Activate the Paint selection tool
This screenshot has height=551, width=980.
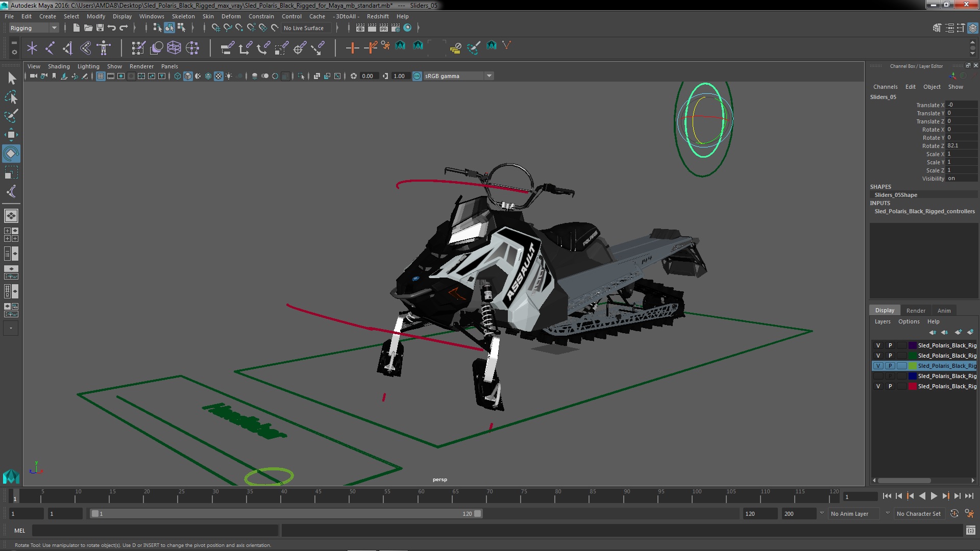pos(11,116)
